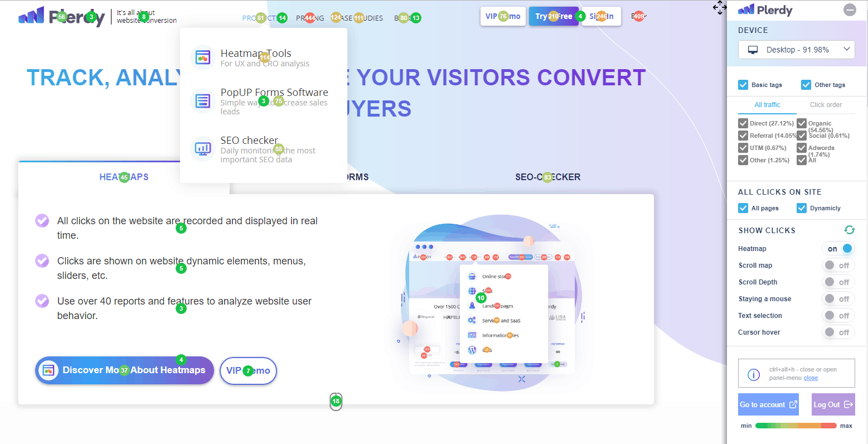Uncheck the Dynamicly checkbox
Image resolution: width=868 pixels, height=444 pixels.
[x=802, y=208]
